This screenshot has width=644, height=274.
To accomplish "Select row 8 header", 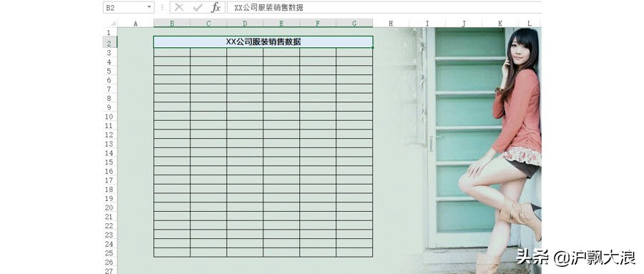I will click(x=109, y=98).
